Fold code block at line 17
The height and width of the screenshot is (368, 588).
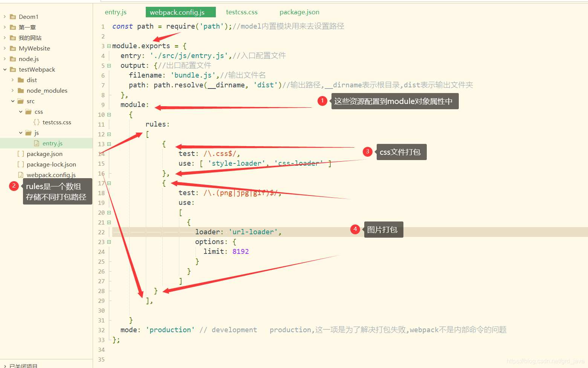[x=109, y=183]
